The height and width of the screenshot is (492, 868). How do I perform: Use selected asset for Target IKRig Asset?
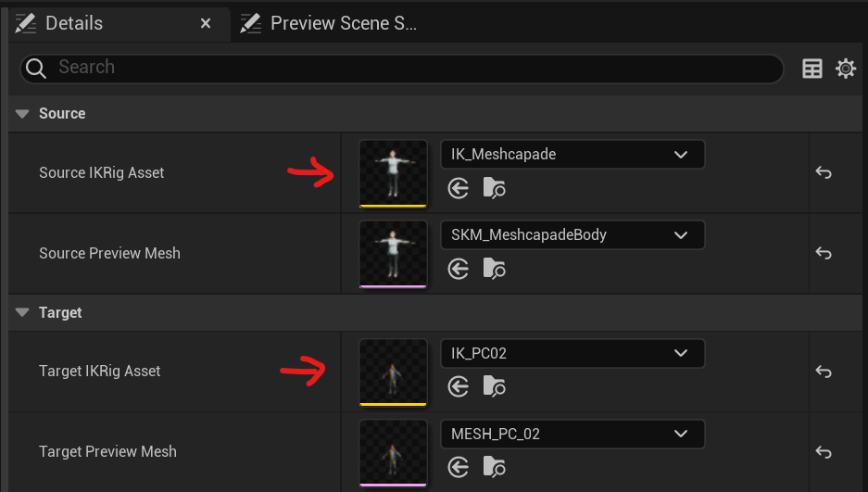pyautogui.click(x=459, y=386)
